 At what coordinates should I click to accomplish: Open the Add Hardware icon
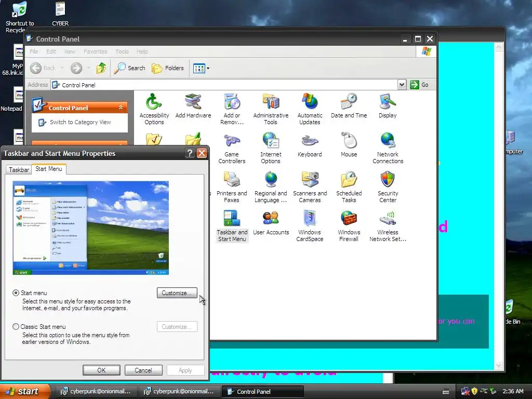coord(193,106)
